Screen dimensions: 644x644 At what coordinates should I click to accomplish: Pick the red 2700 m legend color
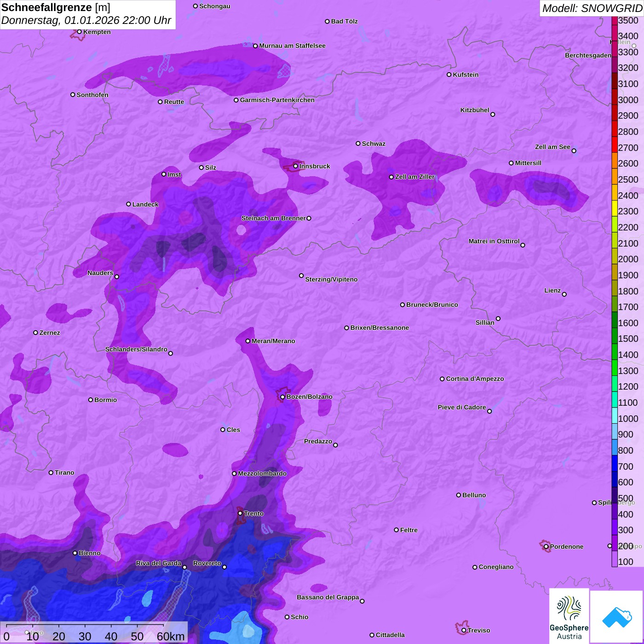[615, 145]
